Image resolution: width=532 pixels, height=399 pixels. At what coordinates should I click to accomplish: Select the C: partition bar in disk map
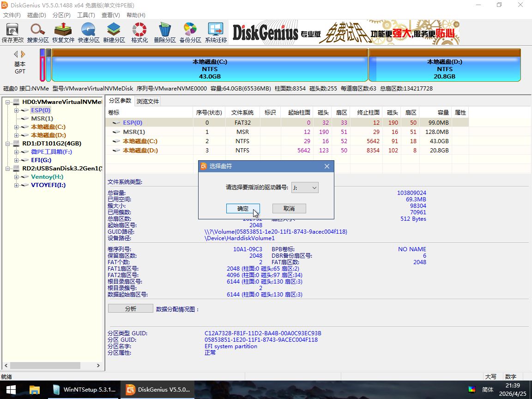(x=210, y=66)
